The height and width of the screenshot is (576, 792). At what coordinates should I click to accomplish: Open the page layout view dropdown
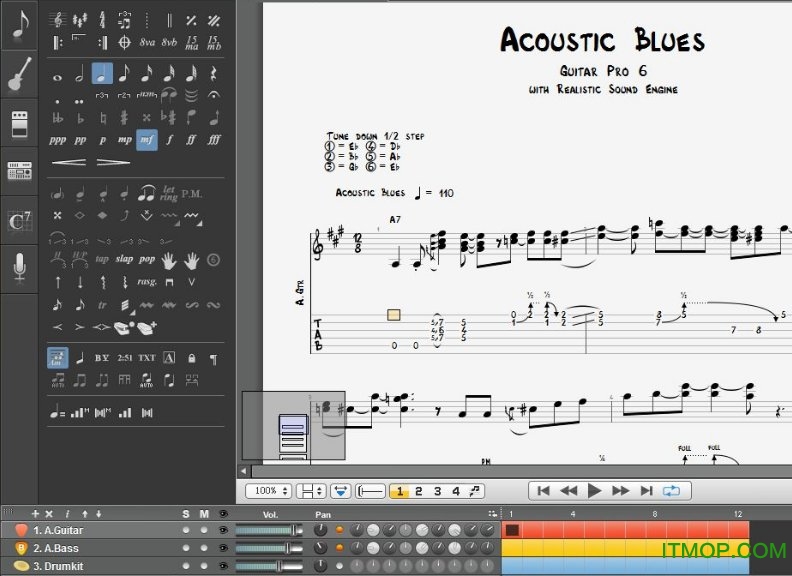[311, 491]
